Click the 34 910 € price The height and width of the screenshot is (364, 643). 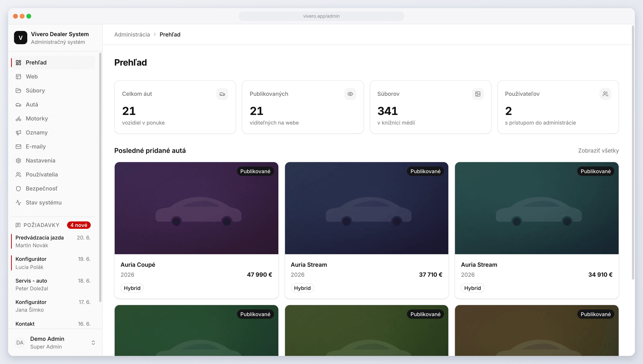pyautogui.click(x=600, y=274)
